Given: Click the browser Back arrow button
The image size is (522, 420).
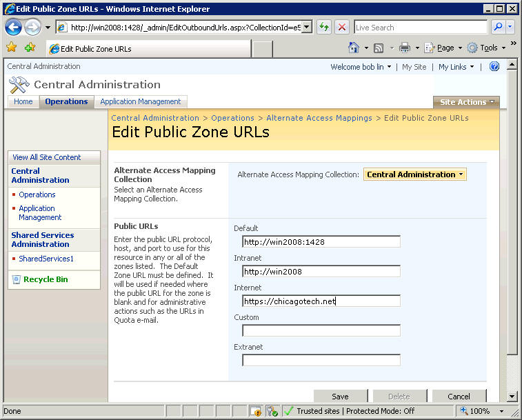Looking at the screenshot, I should tap(13, 28).
